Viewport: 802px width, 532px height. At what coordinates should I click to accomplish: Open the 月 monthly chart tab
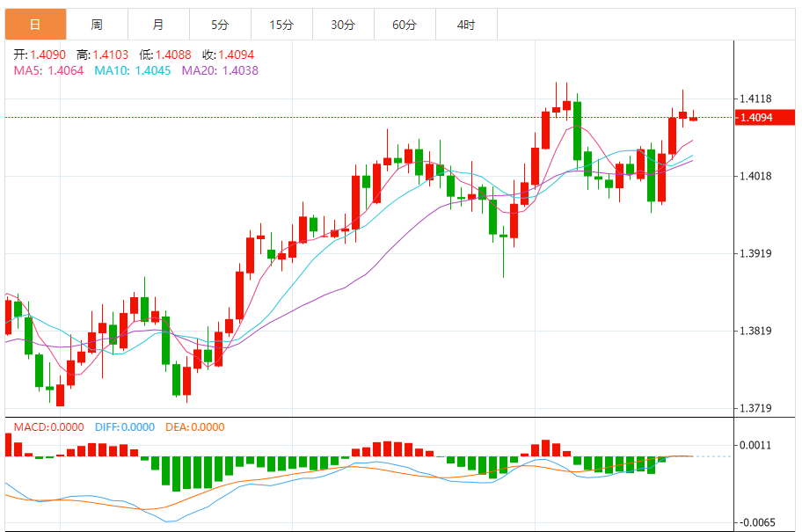pyautogui.click(x=158, y=25)
